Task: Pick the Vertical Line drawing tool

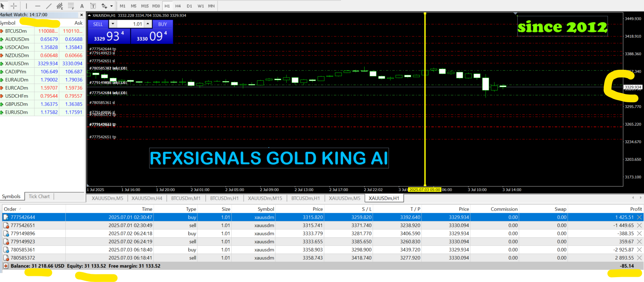Action: click(26, 6)
